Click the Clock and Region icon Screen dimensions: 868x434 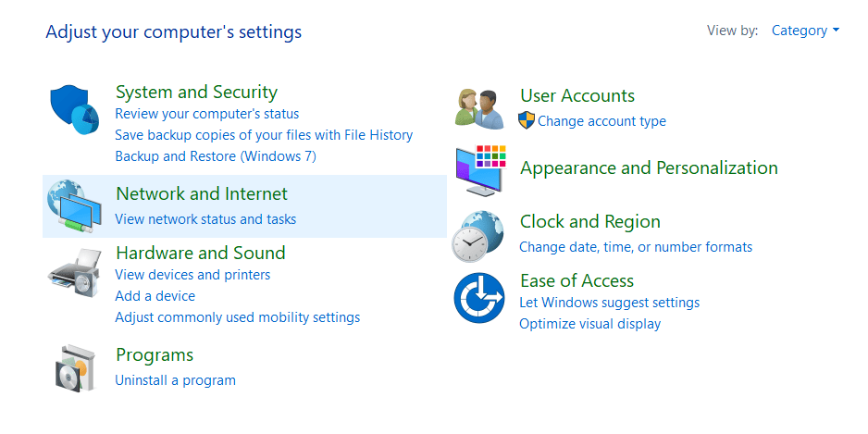coord(478,236)
